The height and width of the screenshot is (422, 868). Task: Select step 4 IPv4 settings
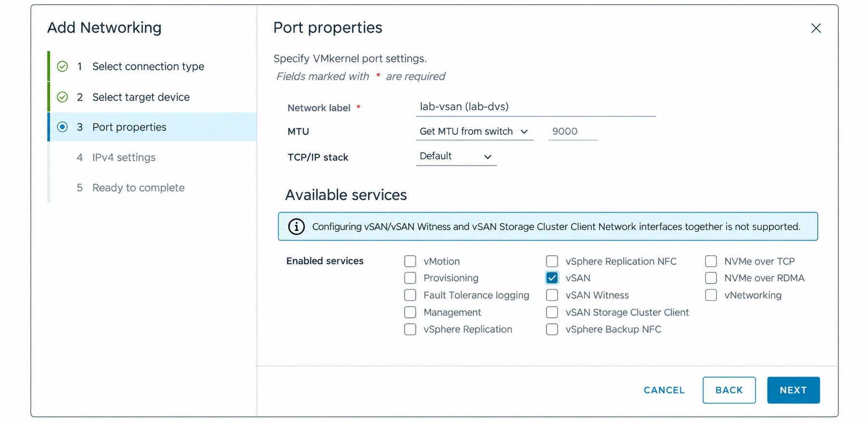click(152, 157)
